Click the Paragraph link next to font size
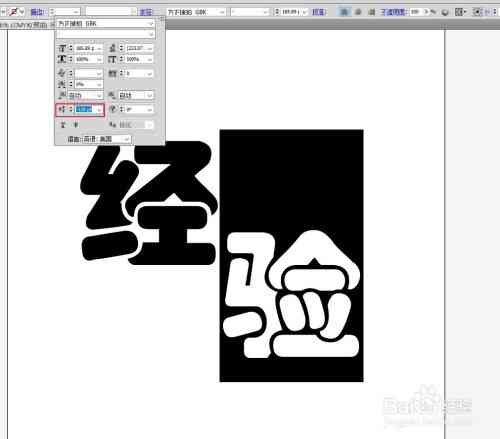This screenshot has width=500, height=439. point(318,12)
